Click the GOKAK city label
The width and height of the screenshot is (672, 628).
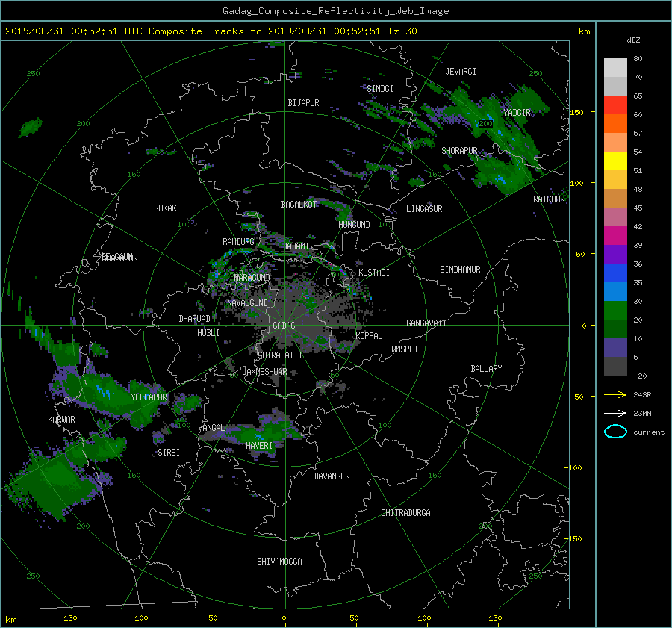click(x=166, y=208)
